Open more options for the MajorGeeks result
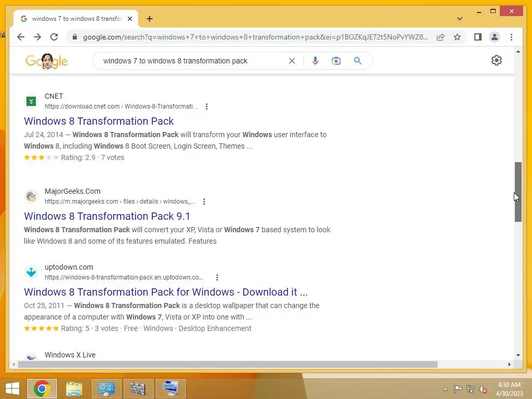The height and width of the screenshot is (399, 532). (x=204, y=202)
